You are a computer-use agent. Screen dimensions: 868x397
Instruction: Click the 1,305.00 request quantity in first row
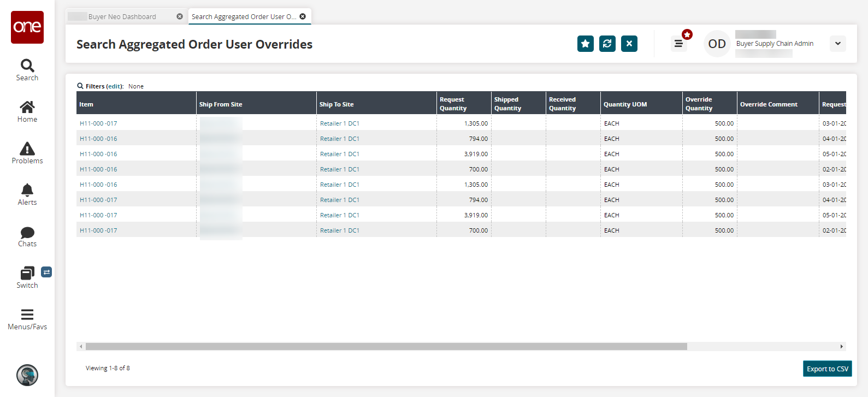[x=476, y=123]
